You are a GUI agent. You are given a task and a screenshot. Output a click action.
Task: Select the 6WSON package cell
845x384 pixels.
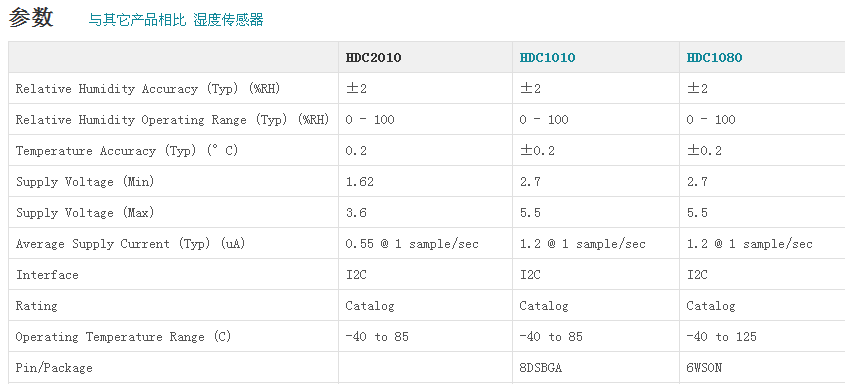(x=704, y=368)
